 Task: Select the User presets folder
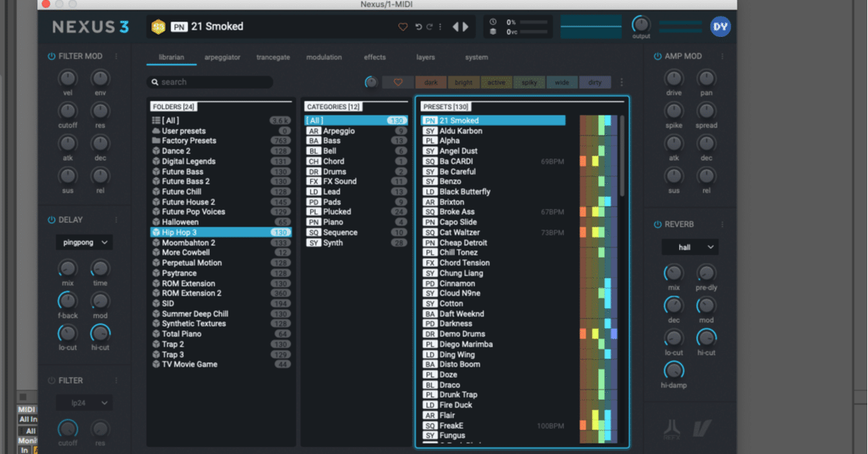(221, 131)
